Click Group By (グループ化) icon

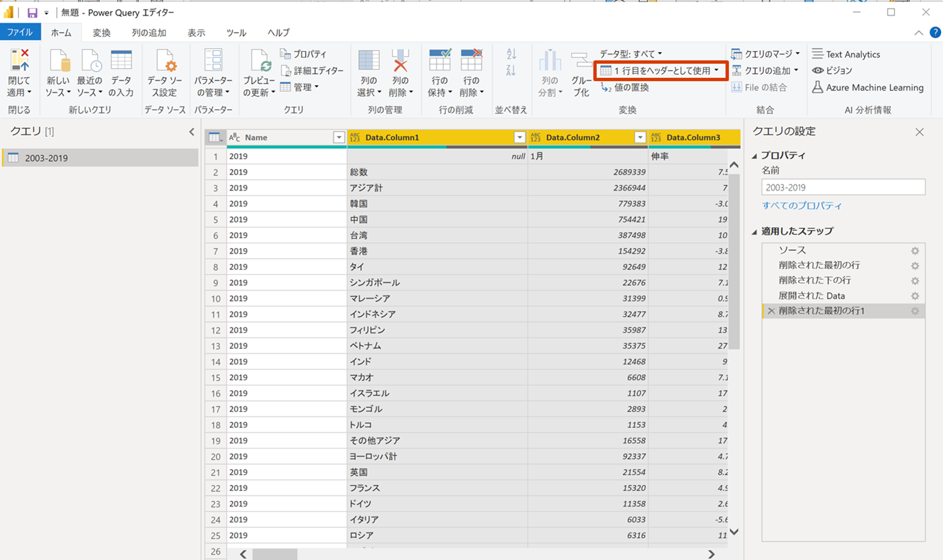click(581, 60)
